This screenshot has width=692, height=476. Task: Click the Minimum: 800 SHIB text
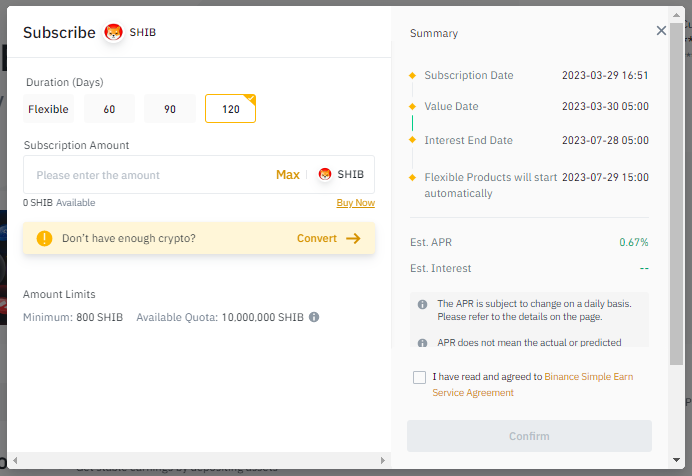[x=73, y=317]
